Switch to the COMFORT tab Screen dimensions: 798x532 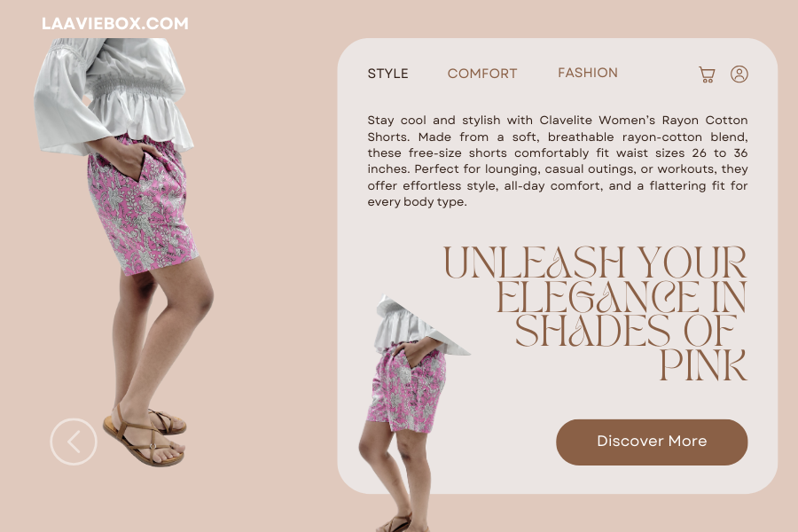tap(482, 74)
